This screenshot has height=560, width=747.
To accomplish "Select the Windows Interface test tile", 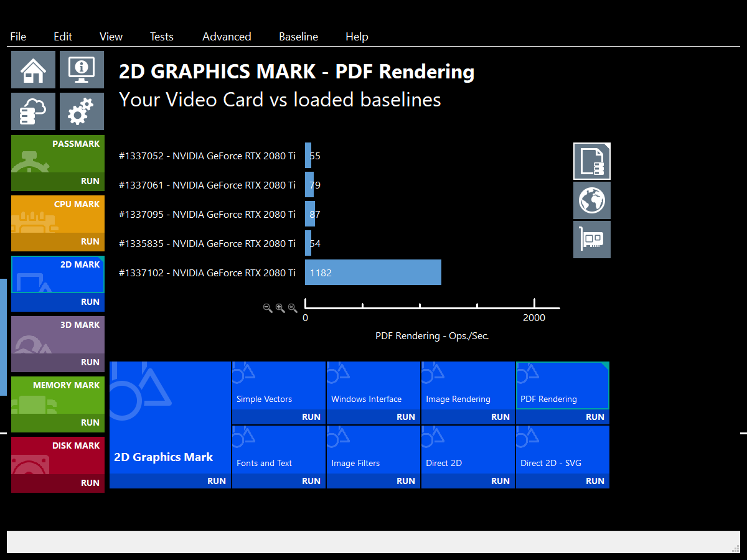I will 374,386.
